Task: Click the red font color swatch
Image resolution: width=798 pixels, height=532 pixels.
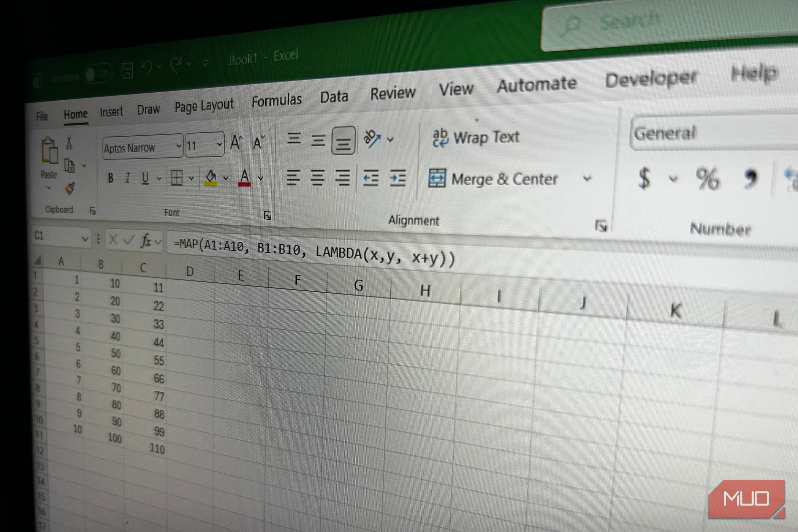Action: tap(244, 177)
